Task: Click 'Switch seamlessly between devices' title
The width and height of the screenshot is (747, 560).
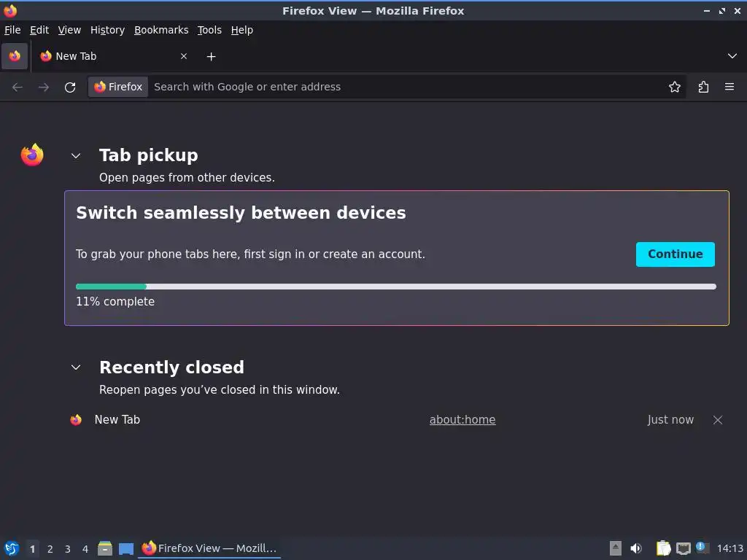Action: 241,213
